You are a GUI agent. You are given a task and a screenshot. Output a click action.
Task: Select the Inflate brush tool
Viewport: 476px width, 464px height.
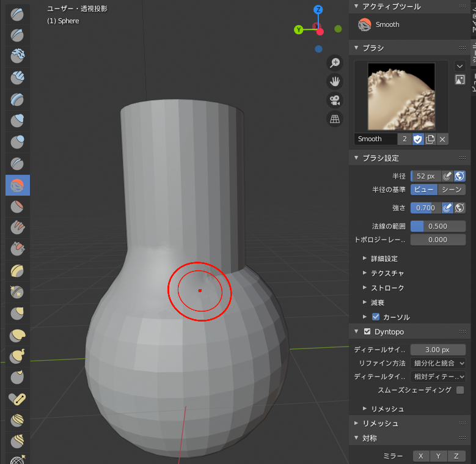tap(17, 121)
